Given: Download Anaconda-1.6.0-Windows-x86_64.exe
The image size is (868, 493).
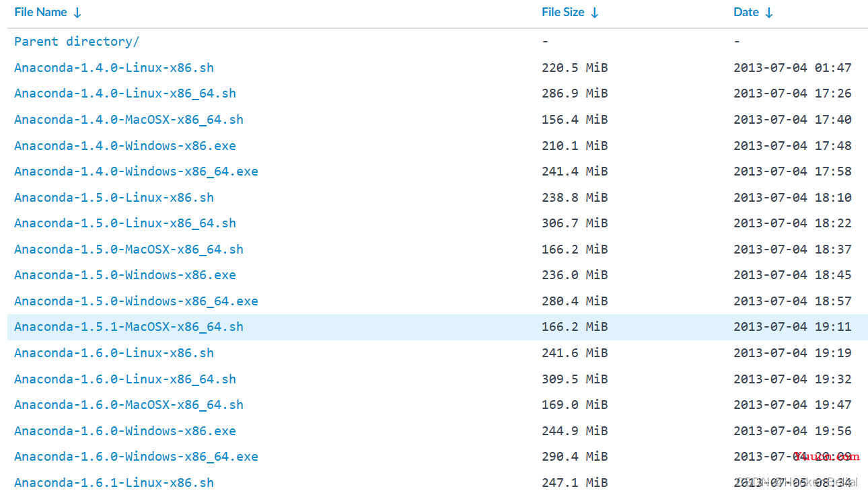Looking at the screenshot, I should pyautogui.click(x=136, y=457).
